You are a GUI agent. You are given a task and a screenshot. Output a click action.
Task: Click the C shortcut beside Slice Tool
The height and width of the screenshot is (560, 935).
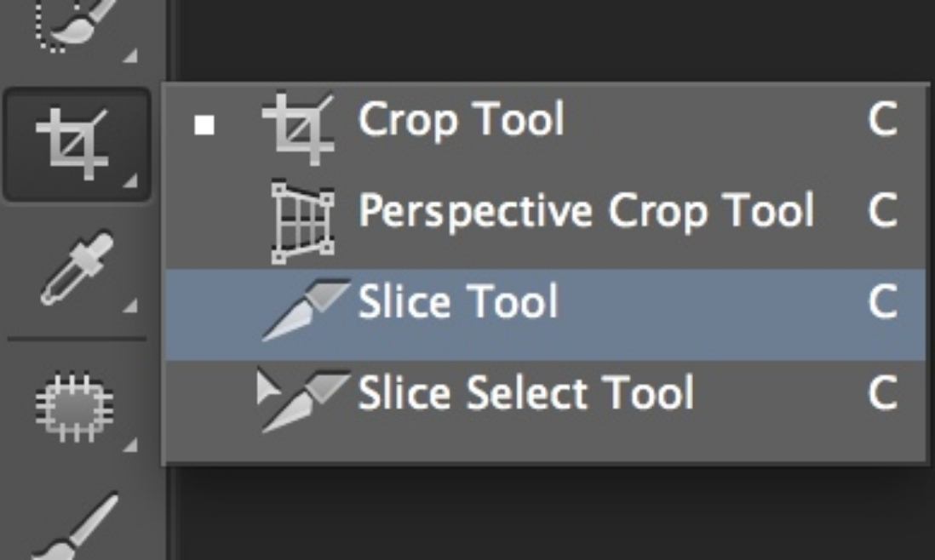883,301
